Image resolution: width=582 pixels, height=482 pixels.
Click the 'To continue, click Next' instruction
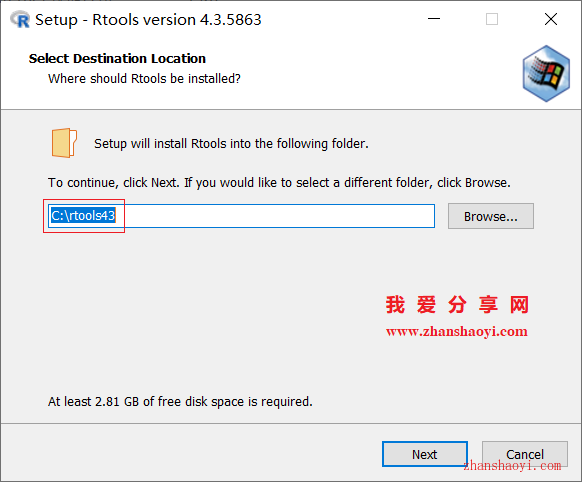tap(279, 183)
